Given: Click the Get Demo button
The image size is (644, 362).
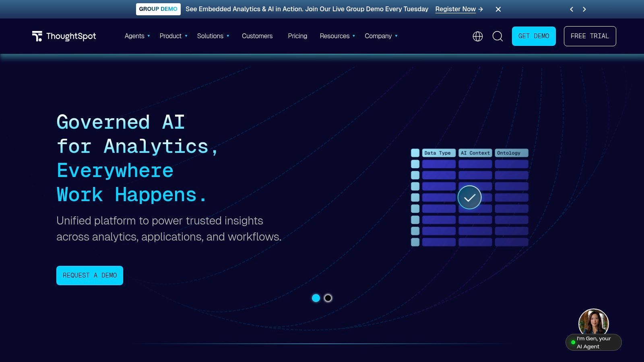Looking at the screenshot, I should (534, 36).
